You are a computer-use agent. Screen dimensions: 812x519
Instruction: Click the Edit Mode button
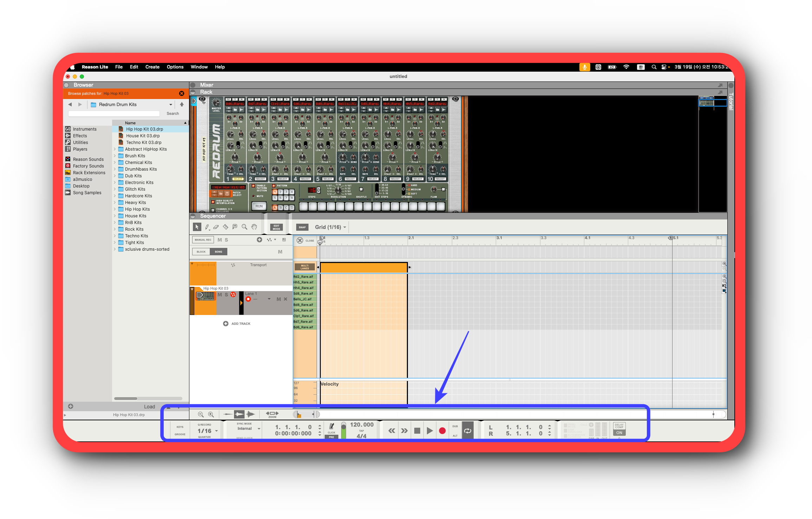[x=276, y=227]
